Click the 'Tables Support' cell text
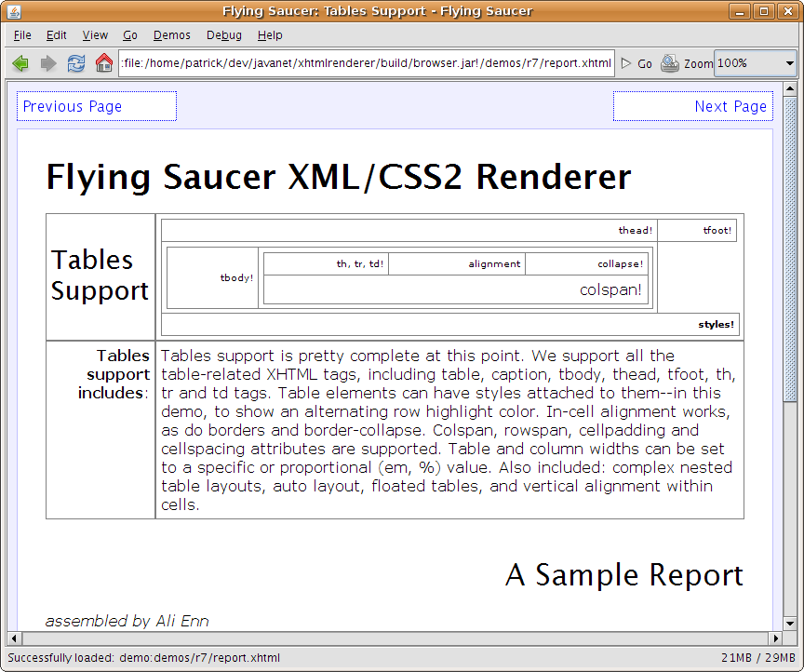 click(100, 275)
